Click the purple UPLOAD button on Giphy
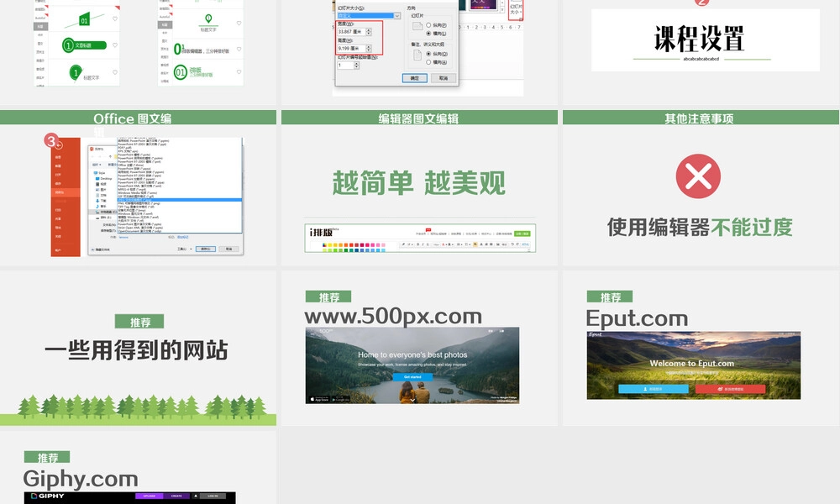Image resolution: width=840 pixels, height=504 pixels. coord(150,496)
